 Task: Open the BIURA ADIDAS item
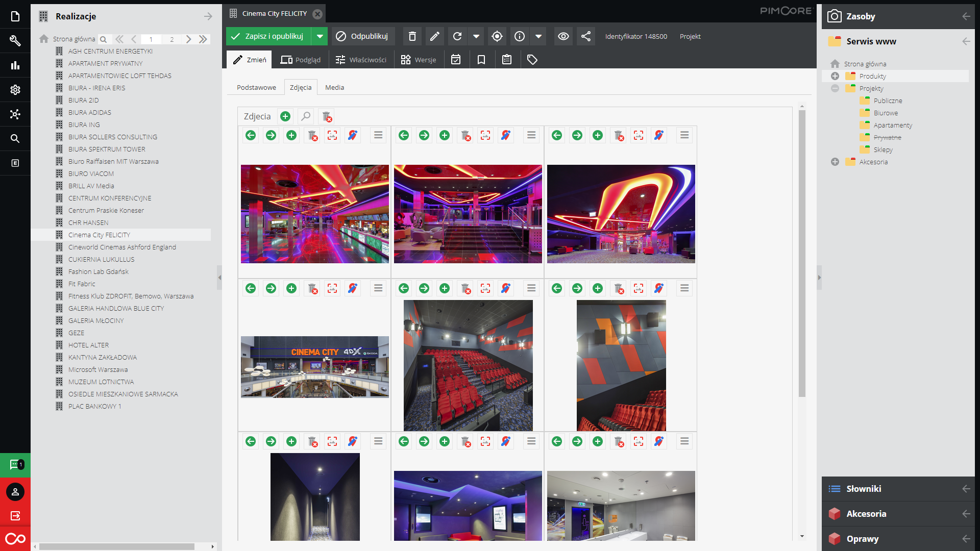tap(90, 112)
